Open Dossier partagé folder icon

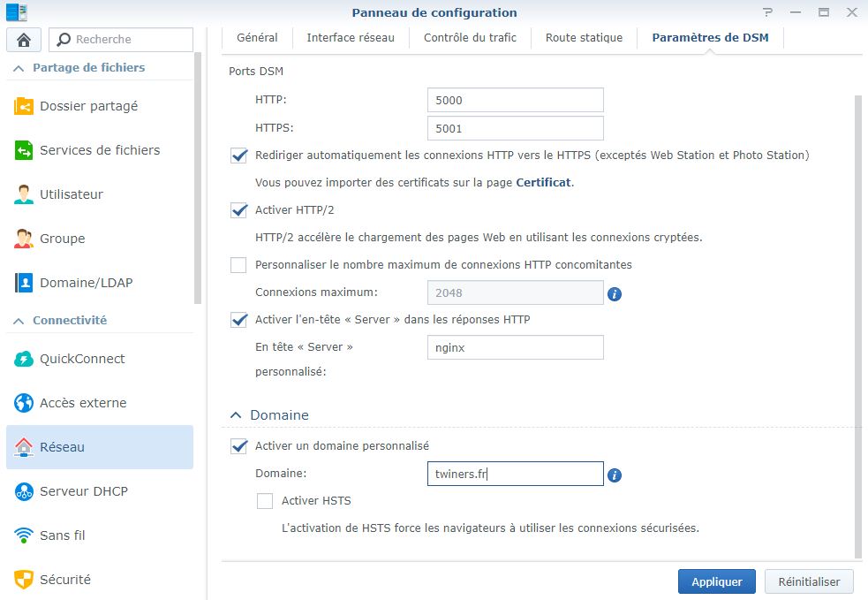tap(24, 106)
